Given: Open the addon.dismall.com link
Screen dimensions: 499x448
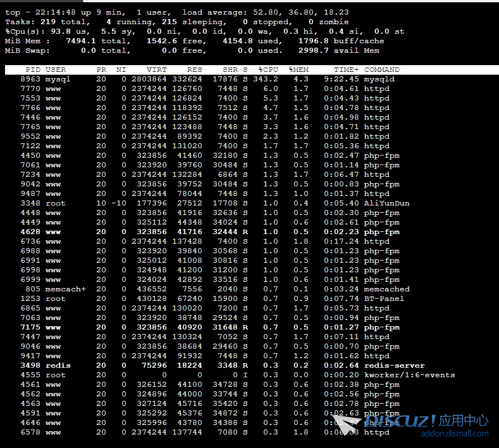Looking at the screenshot, I should (454, 433).
